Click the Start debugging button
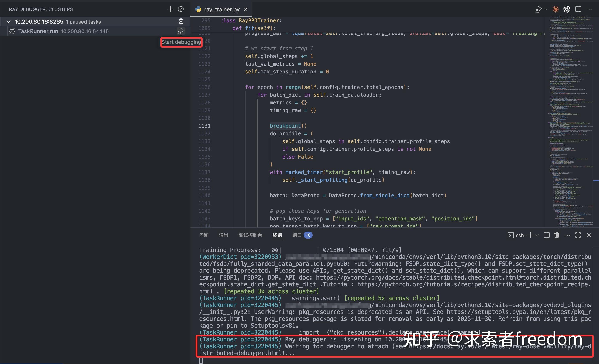The width and height of the screenshot is (599, 364). coord(181,42)
